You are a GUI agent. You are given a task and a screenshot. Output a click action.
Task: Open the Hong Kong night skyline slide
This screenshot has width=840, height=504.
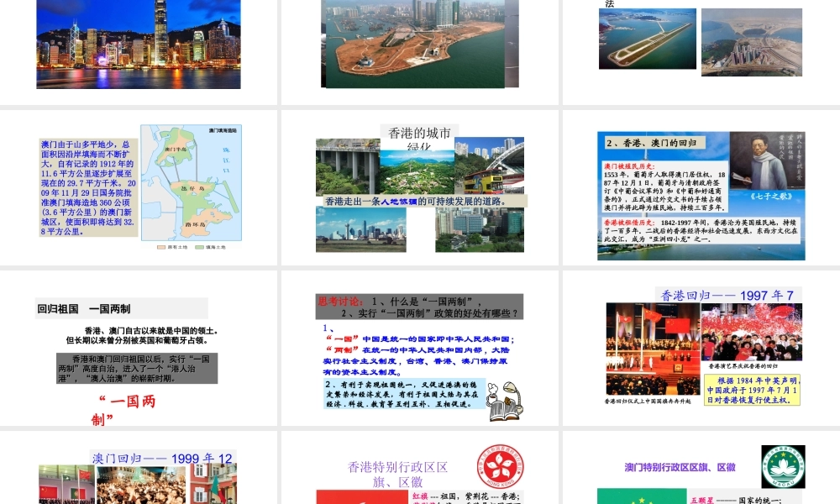point(139,51)
